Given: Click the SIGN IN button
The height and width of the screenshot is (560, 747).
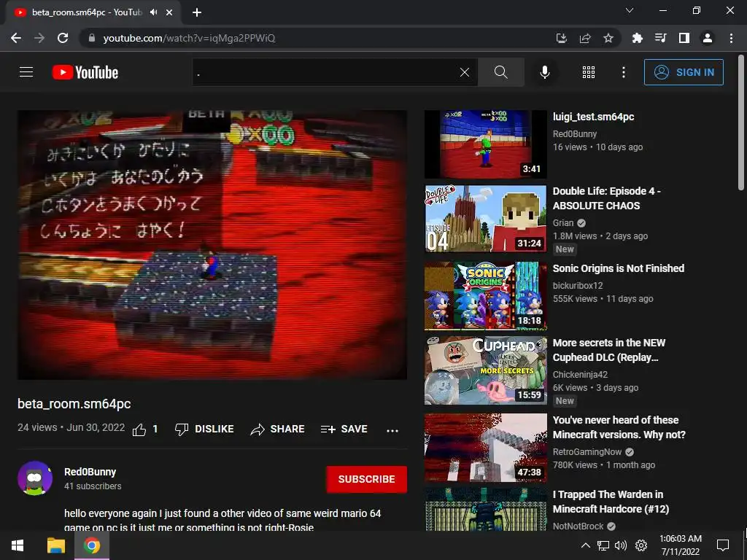Looking at the screenshot, I should [684, 72].
